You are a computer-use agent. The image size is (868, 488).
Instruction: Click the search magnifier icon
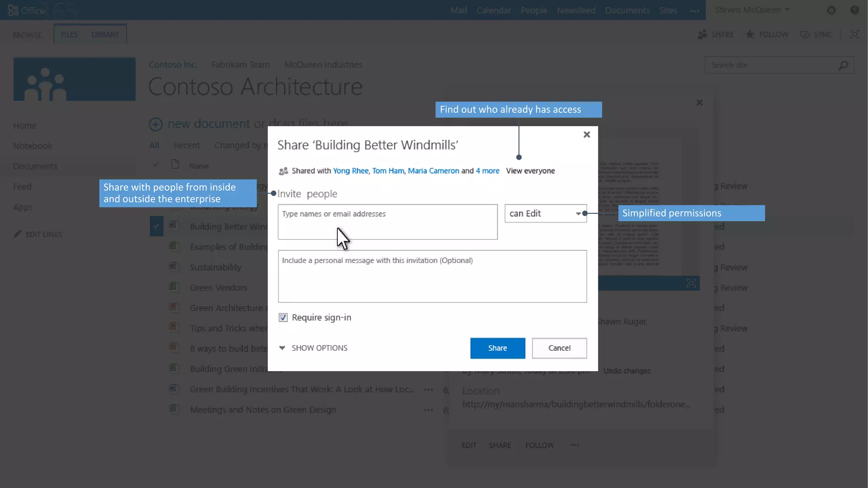[x=843, y=65]
